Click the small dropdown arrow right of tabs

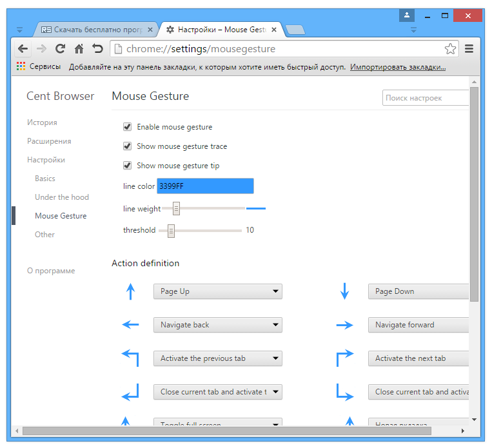tap(413, 30)
